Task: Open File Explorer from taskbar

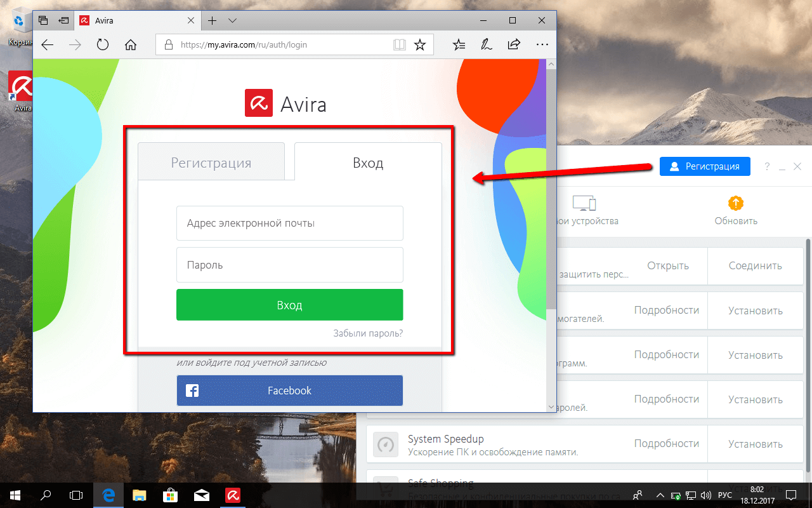Action: pos(140,494)
